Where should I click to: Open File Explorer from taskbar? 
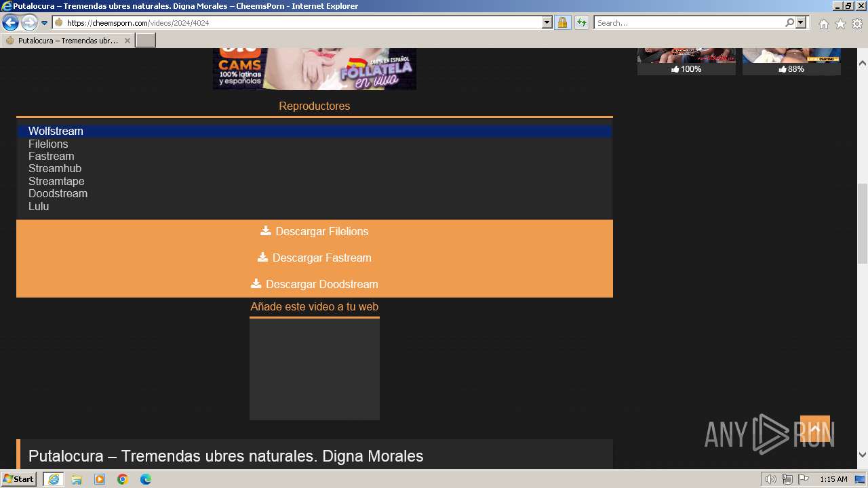(77, 479)
